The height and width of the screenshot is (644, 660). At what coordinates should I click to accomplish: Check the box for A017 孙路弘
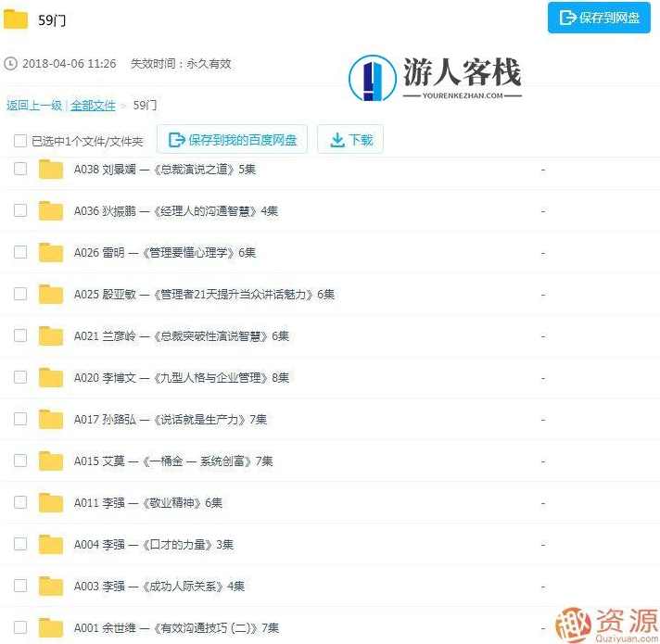[20, 419]
